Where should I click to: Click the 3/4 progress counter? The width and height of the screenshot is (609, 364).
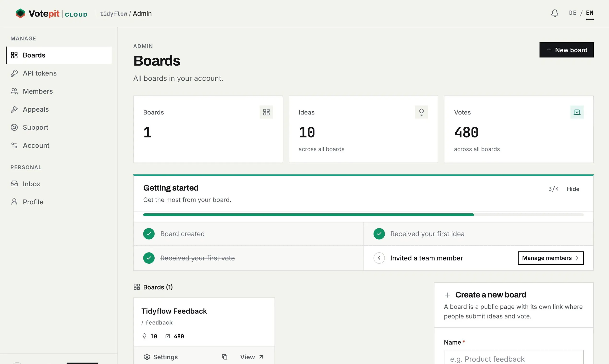point(553,189)
